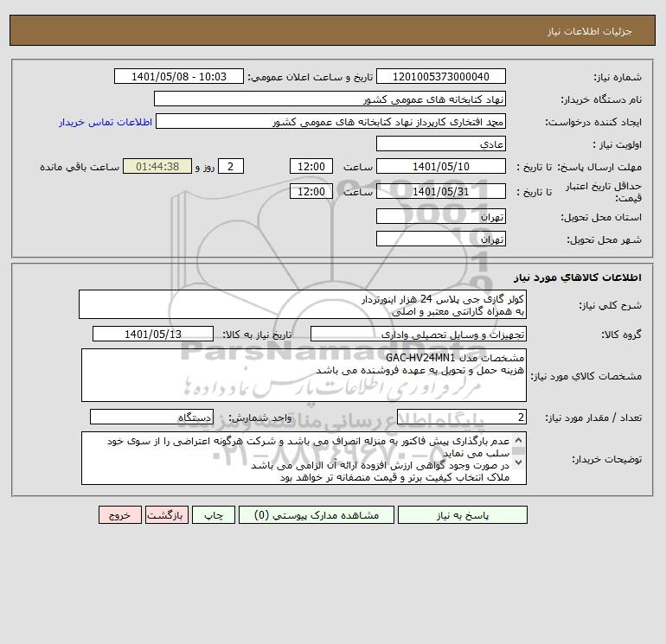
Task: Click text ساعت باقی مانده
Action: click(80, 167)
